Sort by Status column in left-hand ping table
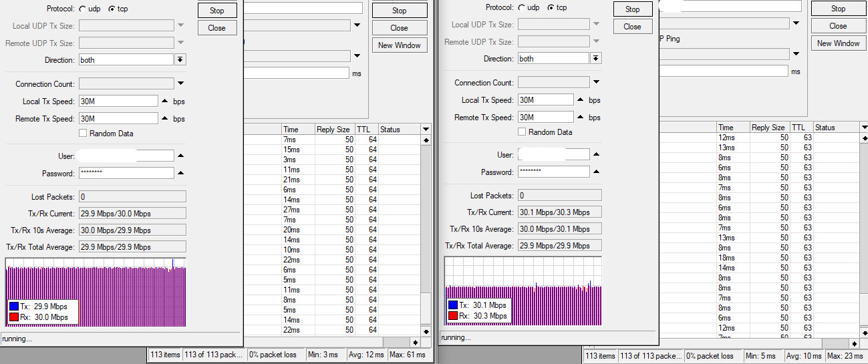The width and height of the screenshot is (868, 364). coord(400,129)
